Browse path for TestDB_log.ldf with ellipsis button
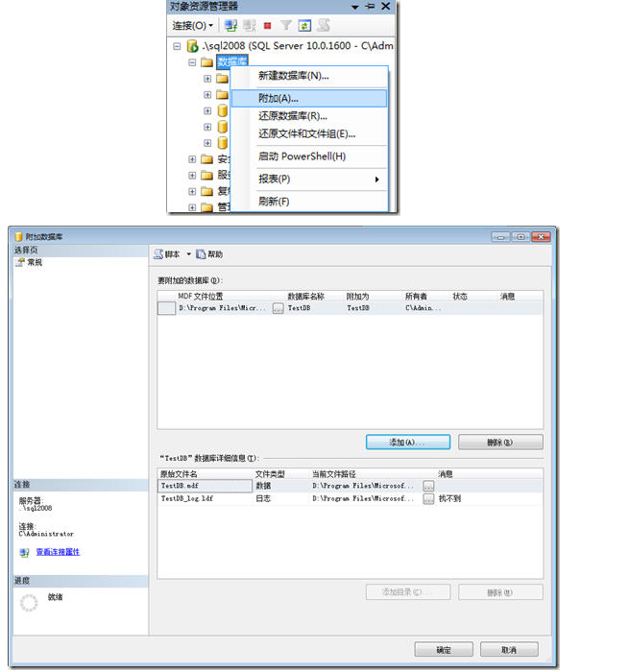The width and height of the screenshot is (629, 672). coord(428,499)
